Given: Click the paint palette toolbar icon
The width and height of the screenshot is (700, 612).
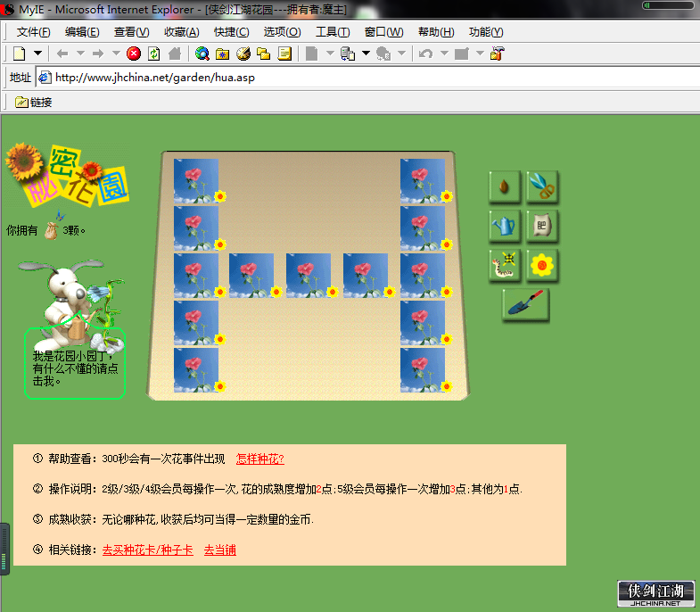Looking at the screenshot, I should (x=243, y=54).
